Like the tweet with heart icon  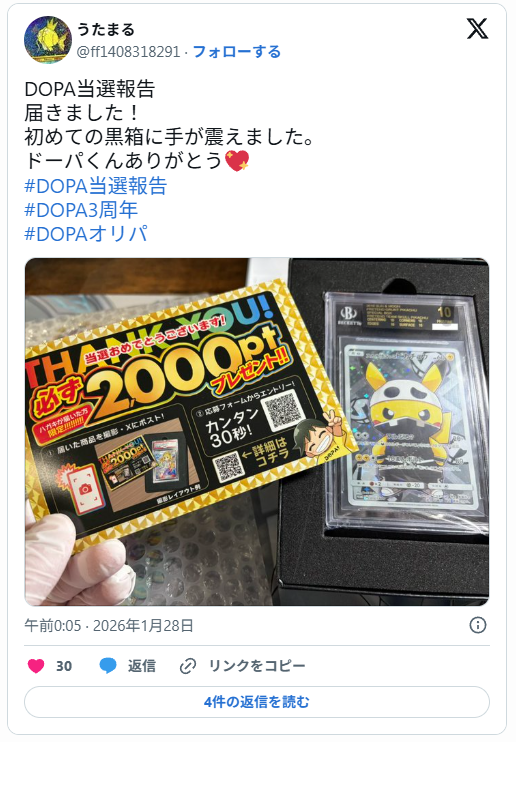(x=36, y=666)
